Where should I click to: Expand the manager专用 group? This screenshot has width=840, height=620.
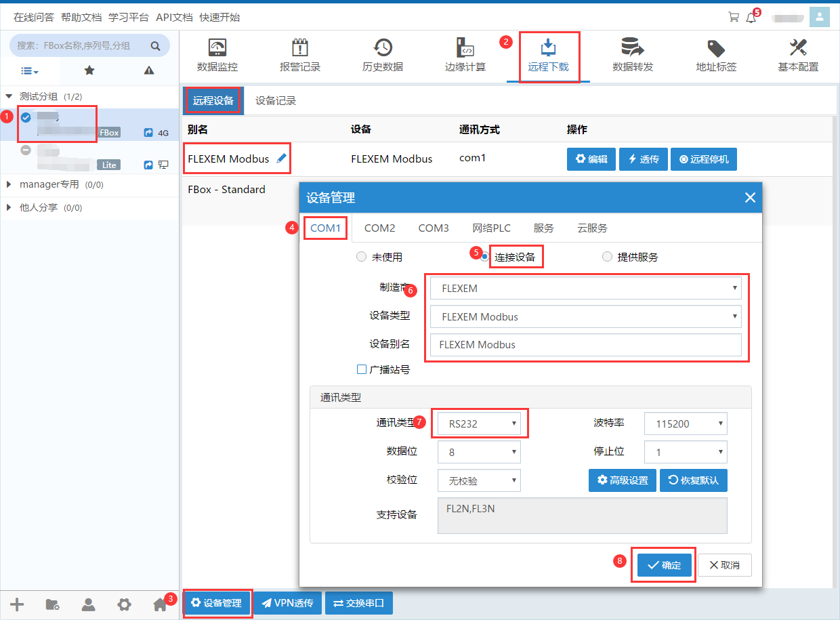pos(9,184)
